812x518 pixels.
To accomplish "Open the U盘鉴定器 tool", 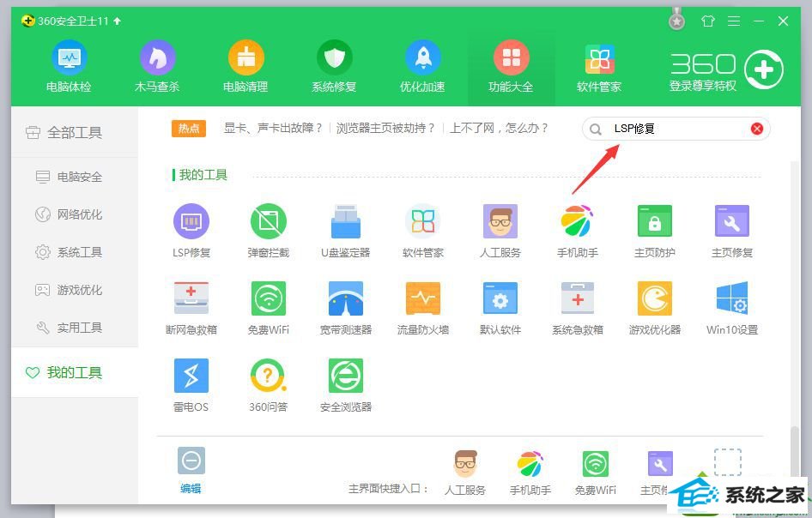I will coord(345,221).
